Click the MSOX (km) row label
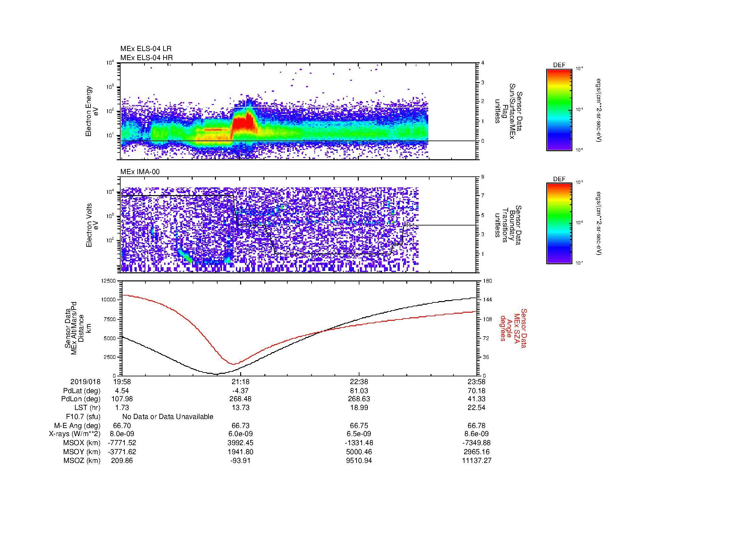 point(82,443)
